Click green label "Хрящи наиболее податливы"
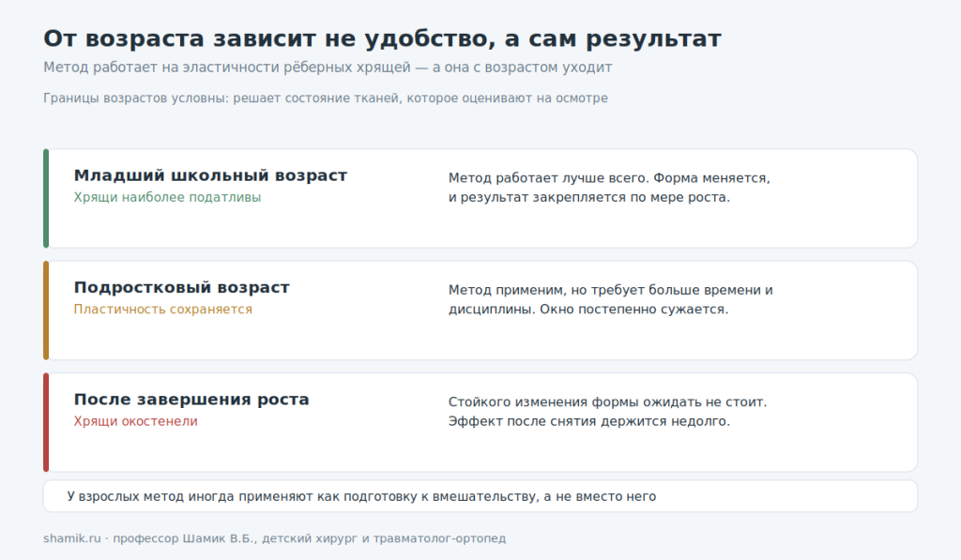This screenshot has width=961, height=560. point(167,197)
